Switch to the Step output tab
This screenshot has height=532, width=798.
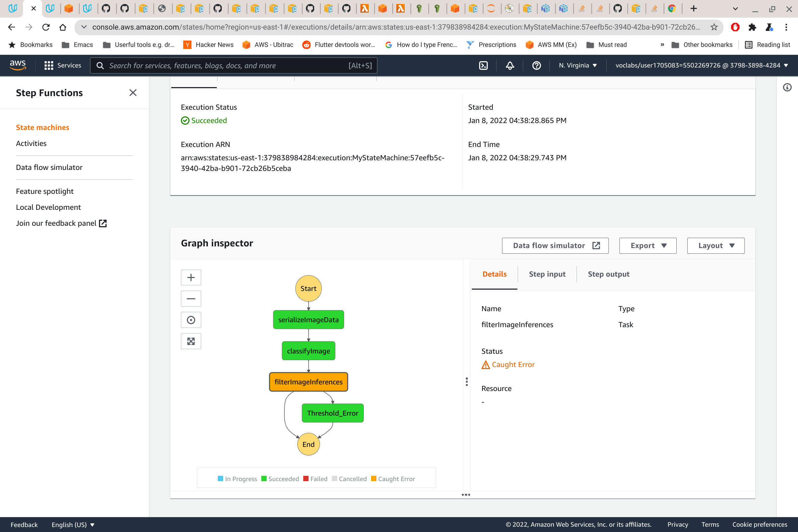[x=608, y=274]
